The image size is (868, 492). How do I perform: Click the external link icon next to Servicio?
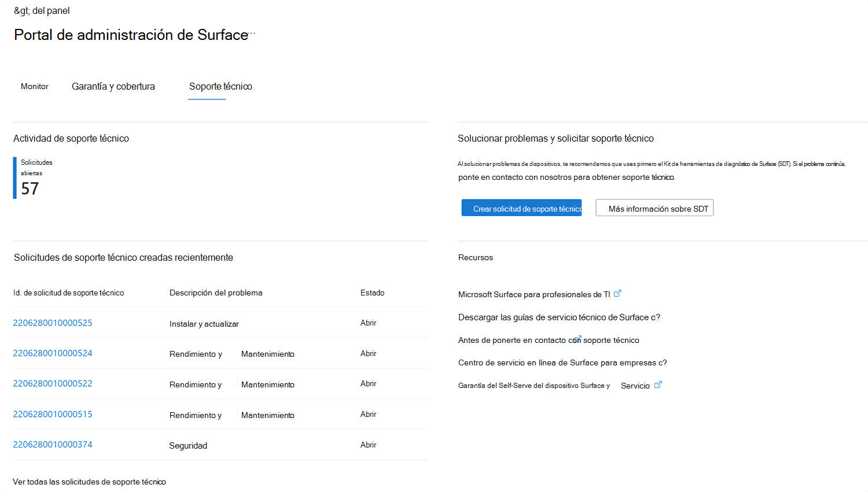coord(657,384)
